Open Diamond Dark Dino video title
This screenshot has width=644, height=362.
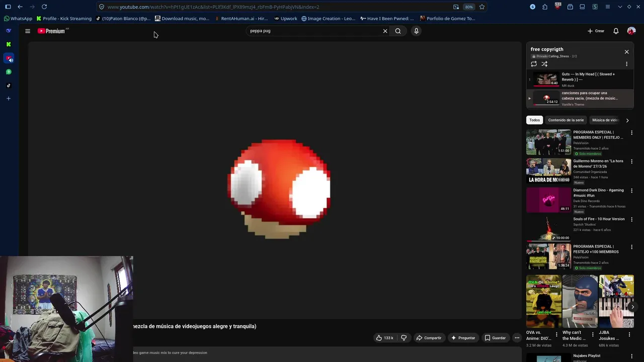(598, 193)
